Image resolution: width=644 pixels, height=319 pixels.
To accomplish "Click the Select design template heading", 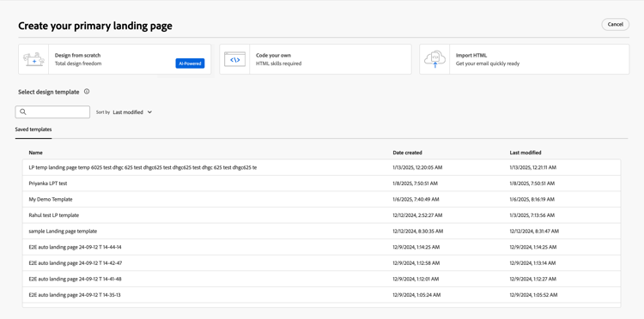I will [48, 92].
